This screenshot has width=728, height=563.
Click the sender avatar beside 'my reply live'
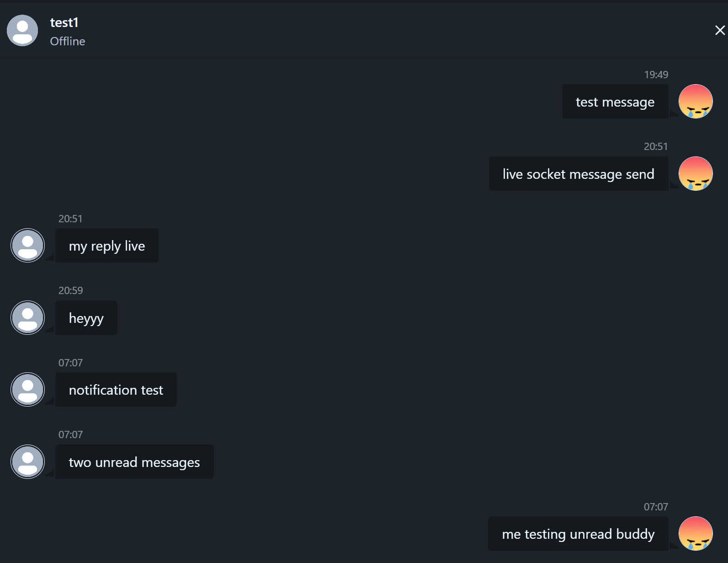tap(27, 245)
